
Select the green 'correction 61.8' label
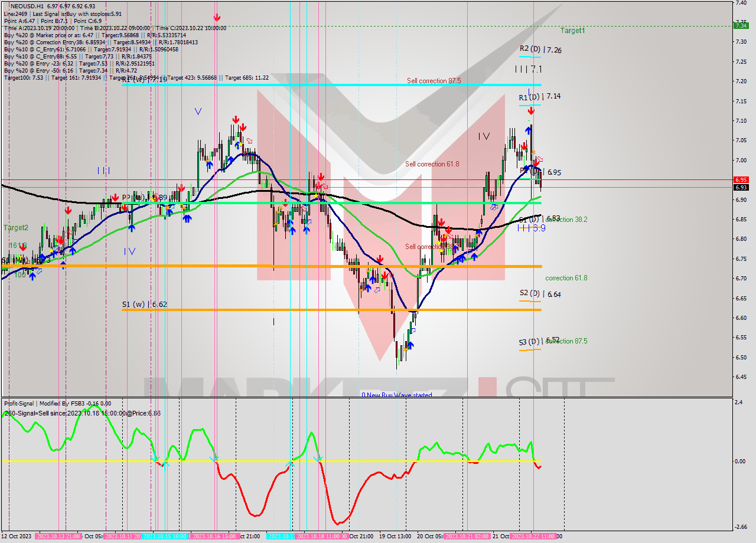pyautogui.click(x=566, y=278)
